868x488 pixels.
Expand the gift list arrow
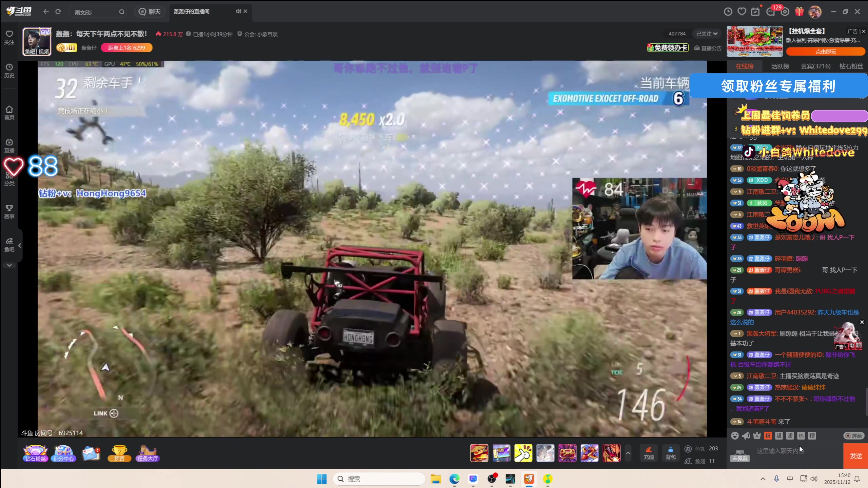pyautogui.click(x=628, y=453)
